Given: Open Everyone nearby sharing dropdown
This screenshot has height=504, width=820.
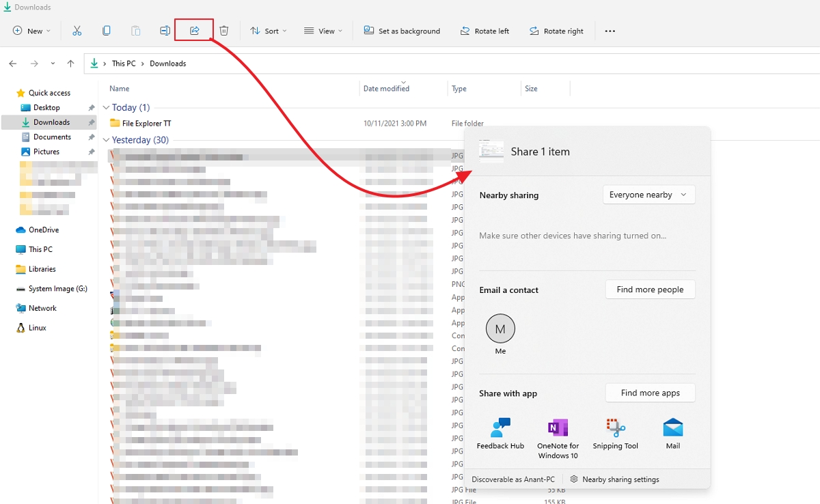Looking at the screenshot, I should click(x=648, y=195).
